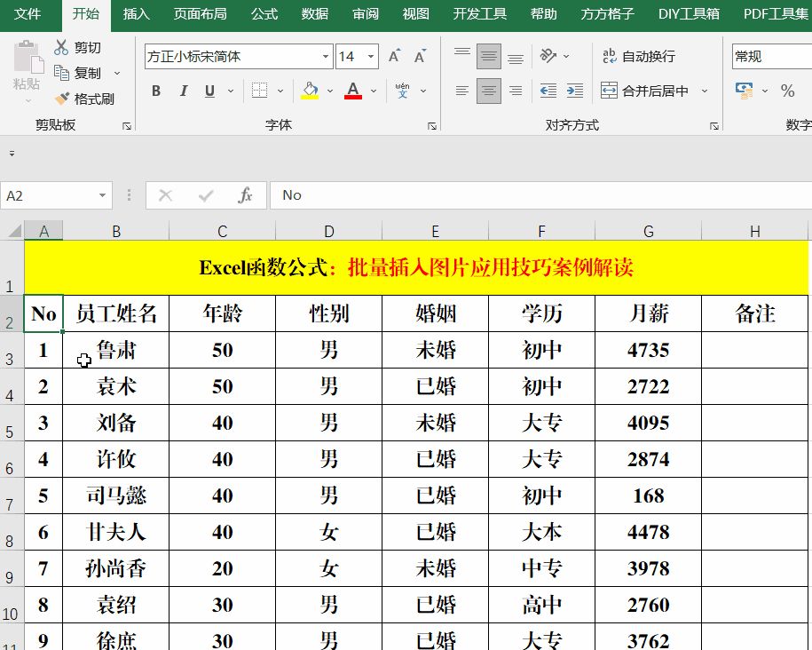Click the Percent style (%) icon
The height and width of the screenshot is (650, 812).
pos(788,91)
